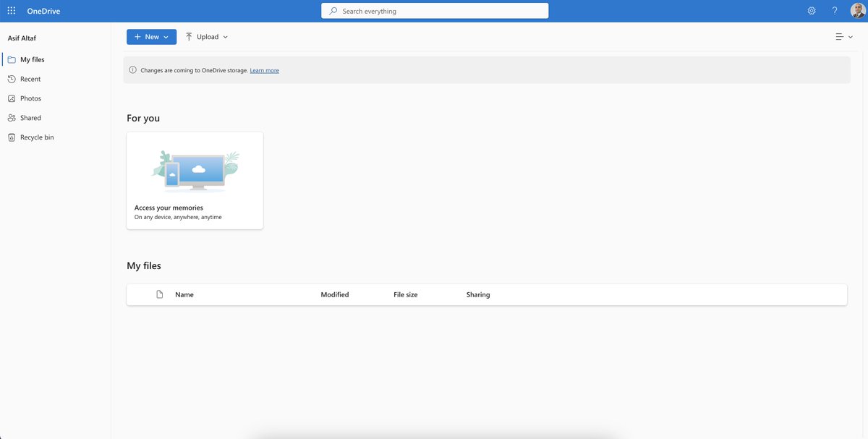The height and width of the screenshot is (439, 868).
Task: Sort files by Modified column
Action: coord(335,294)
